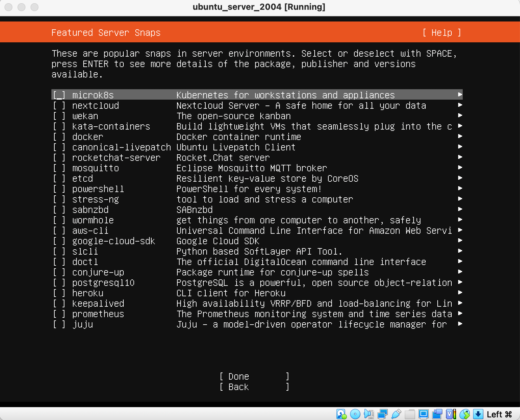Image resolution: width=520 pixels, height=420 pixels.
Task: Expand details arrow for stress-ng row
Action: click(460, 199)
